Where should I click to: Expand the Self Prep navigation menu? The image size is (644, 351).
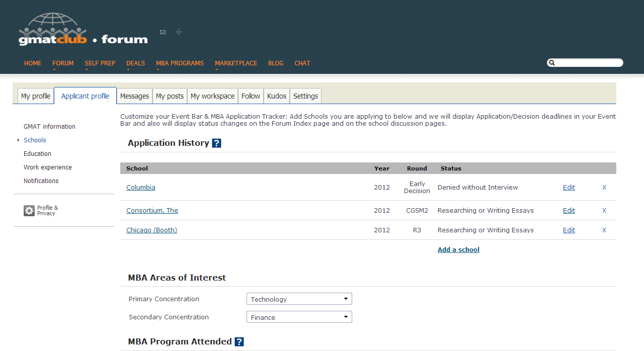[100, 63]
